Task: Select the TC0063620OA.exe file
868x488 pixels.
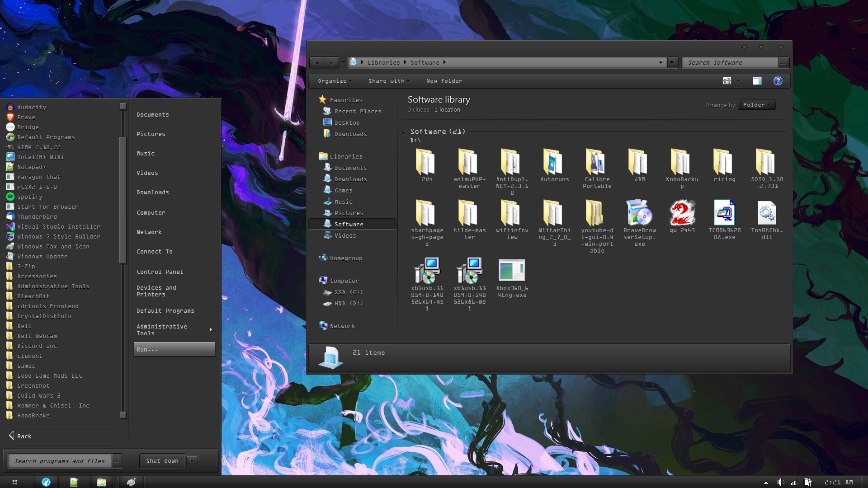Action: point(724,219)
